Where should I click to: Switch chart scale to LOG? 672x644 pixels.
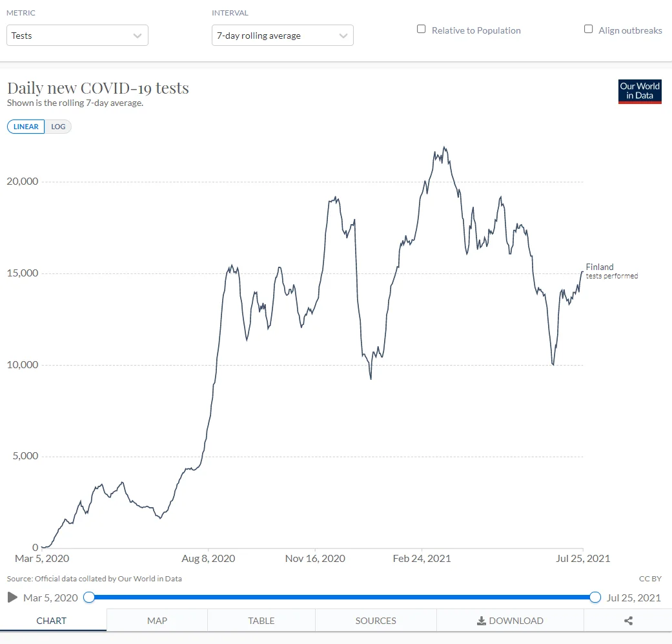click(x=58, y=127)
